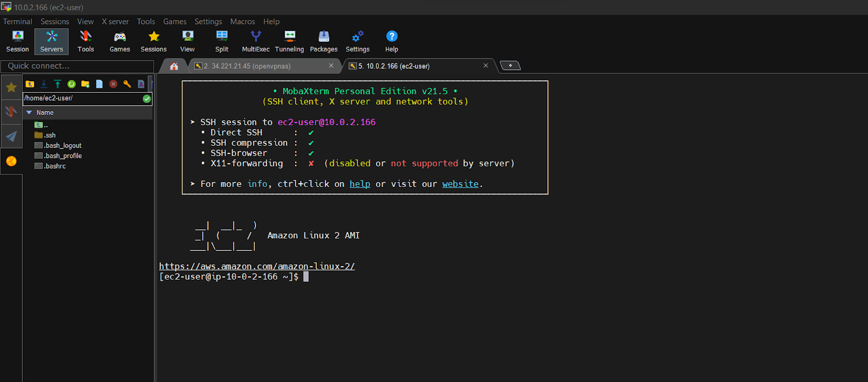This screenshot has height=382, width=868.
Task: Open the Tunneling toolbar icon
Action: point(290,42)
